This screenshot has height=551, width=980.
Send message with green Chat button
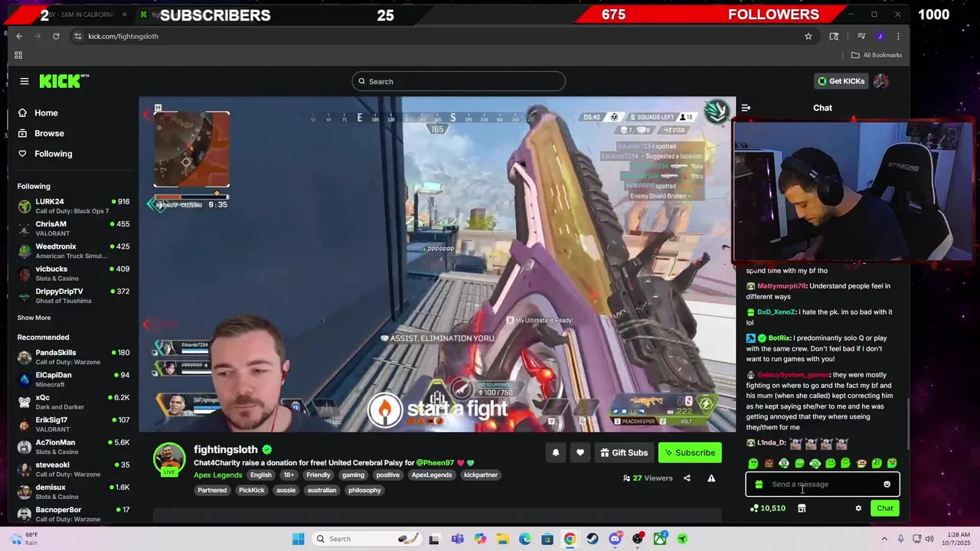click(x=885, y=508)
